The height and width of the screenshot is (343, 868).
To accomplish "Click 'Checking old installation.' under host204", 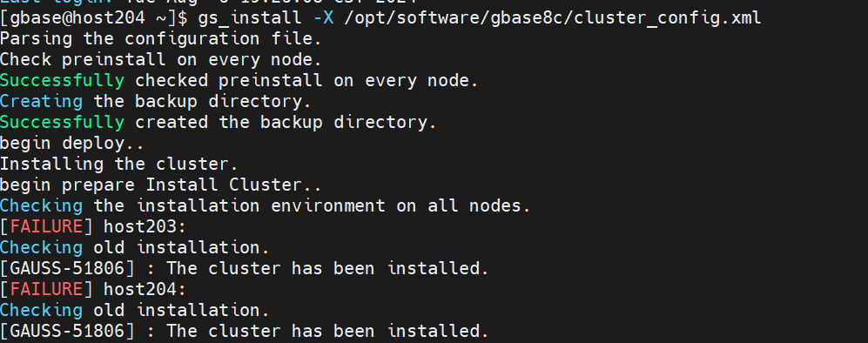I will point(135,311).
